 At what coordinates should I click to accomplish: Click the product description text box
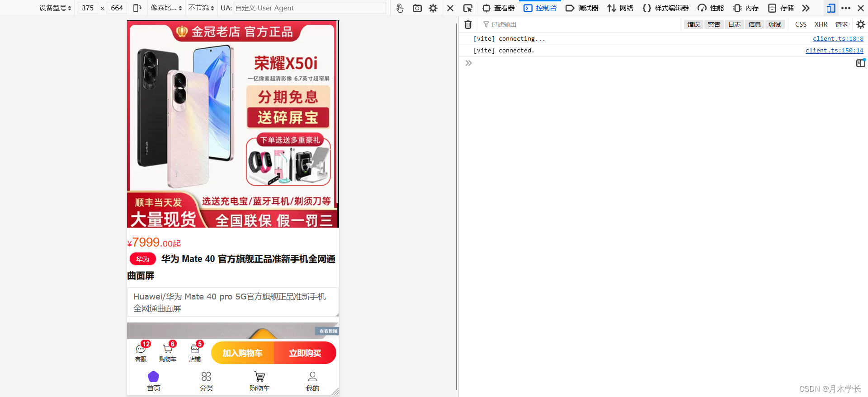click(x=233, y=302)
